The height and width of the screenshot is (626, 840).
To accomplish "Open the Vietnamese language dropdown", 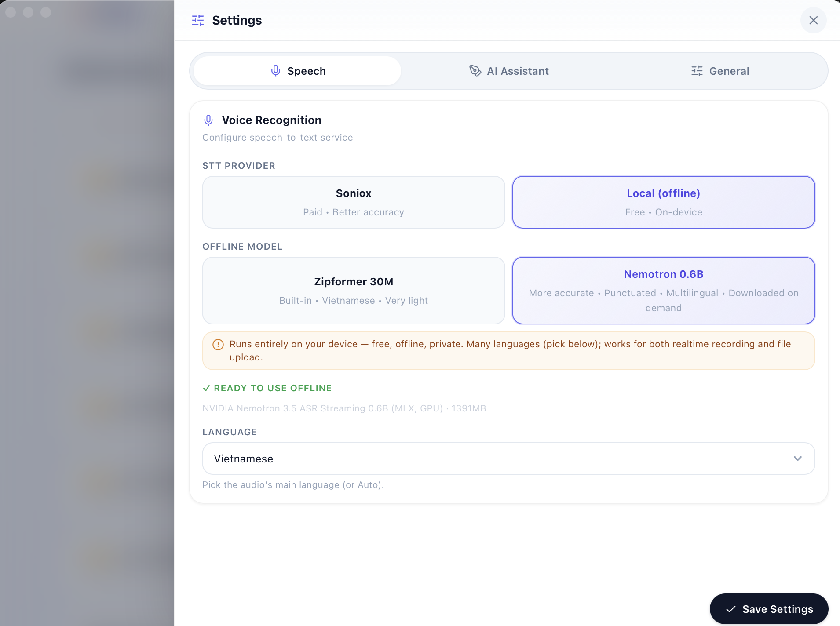I will [x=509, y=459].
